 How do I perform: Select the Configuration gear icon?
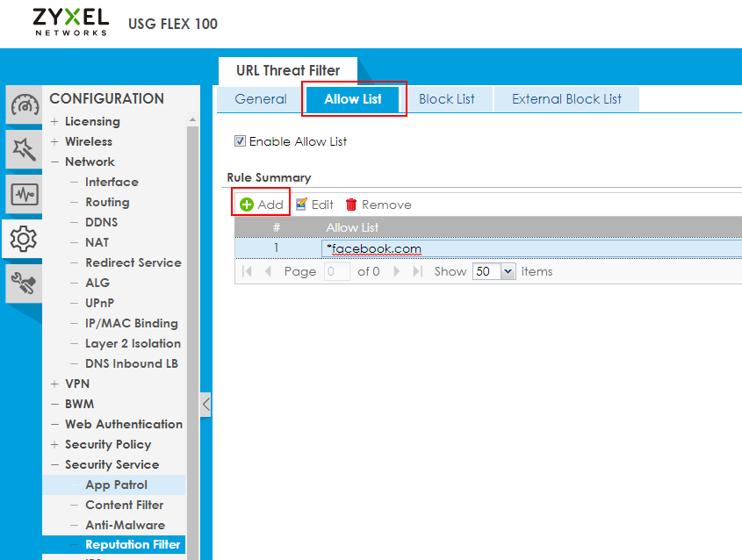click(x=24, y=238)
